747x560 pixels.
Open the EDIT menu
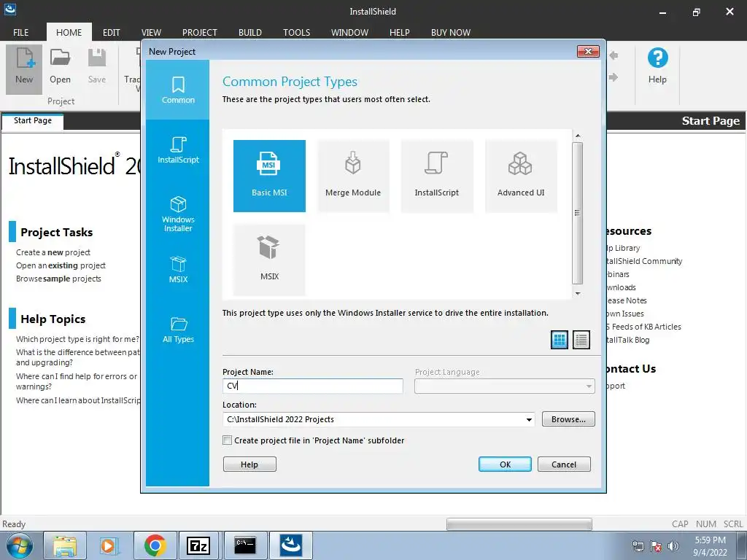tap(111, 32)
